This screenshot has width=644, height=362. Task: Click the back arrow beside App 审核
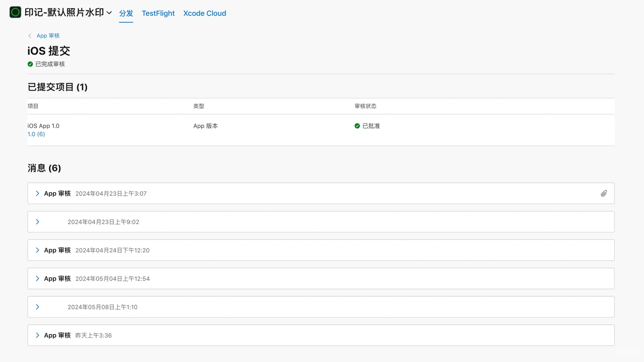[x=30, y=36]
